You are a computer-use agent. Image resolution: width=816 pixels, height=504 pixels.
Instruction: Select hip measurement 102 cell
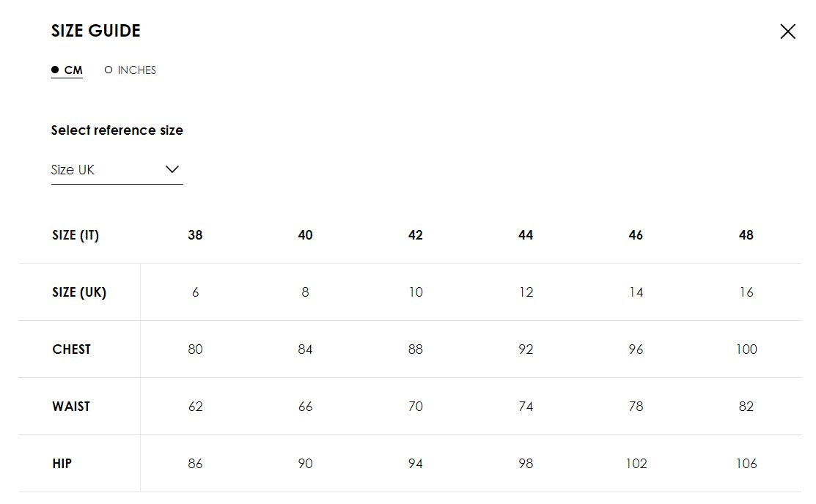click(x=636, y=464)
